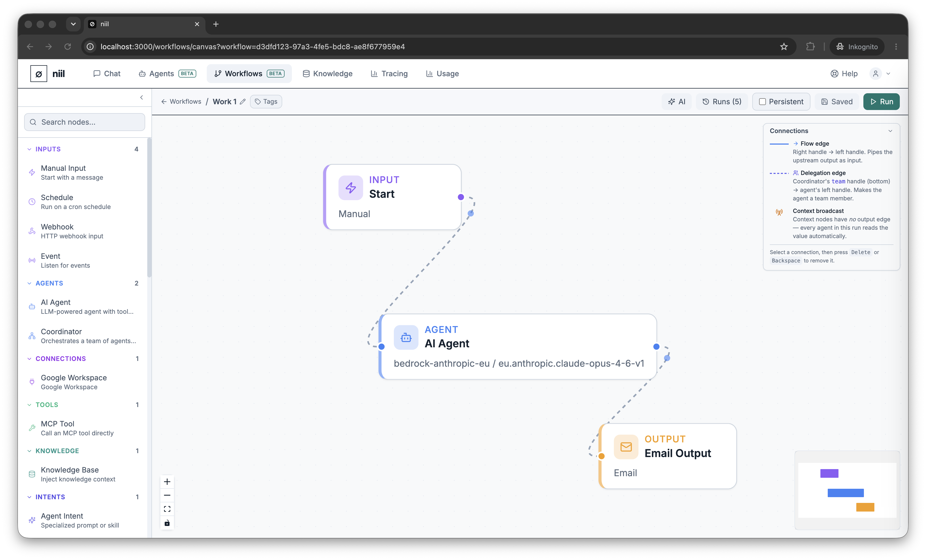Open the Chat tab
Viewport: 926px width, 560px height.
tap(107, 74)
